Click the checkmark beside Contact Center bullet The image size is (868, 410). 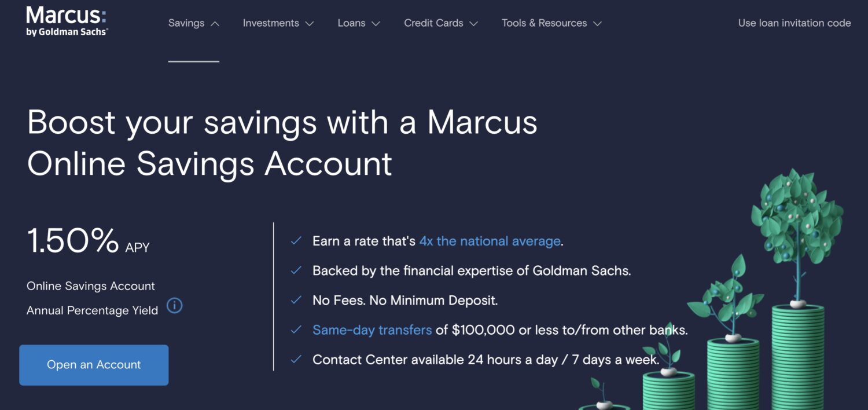click(x=297, y=359)
